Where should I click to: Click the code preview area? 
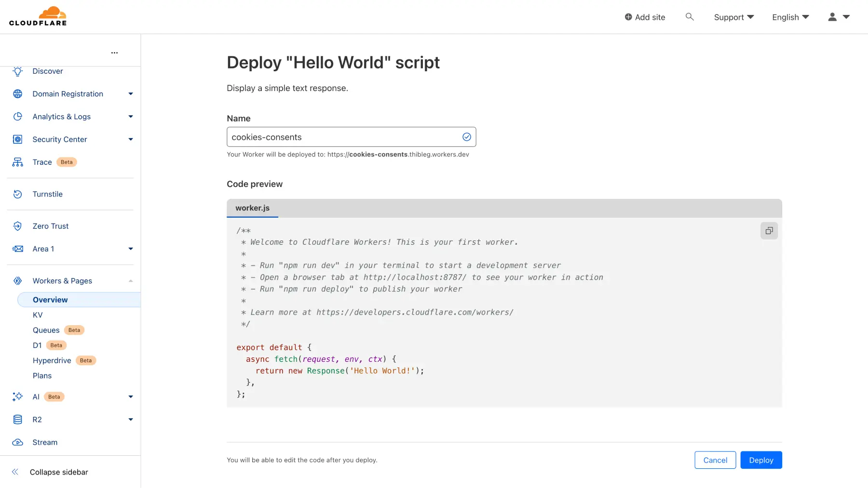[504, 312]
